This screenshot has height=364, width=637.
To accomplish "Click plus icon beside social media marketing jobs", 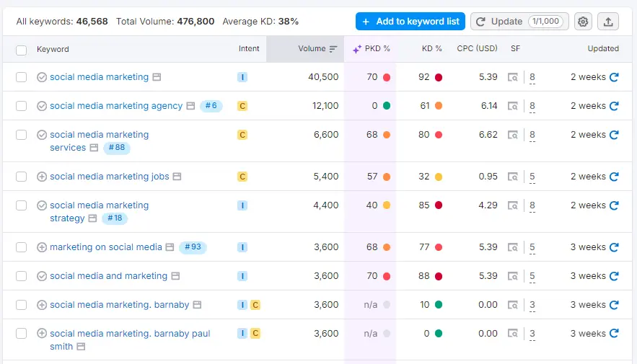I will (42, 177).
